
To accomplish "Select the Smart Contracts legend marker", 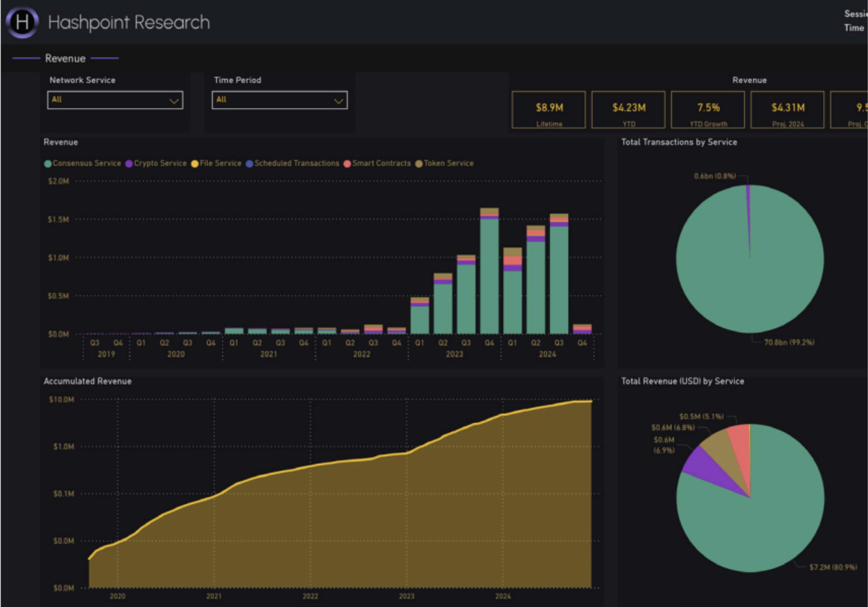I will tap(348, 163).
